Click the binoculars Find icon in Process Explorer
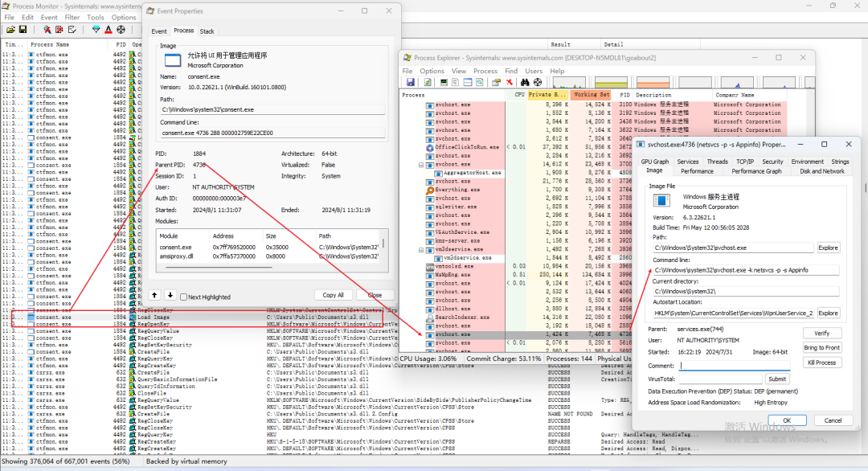This screenshot has width=868, height=471. [525, 83]
